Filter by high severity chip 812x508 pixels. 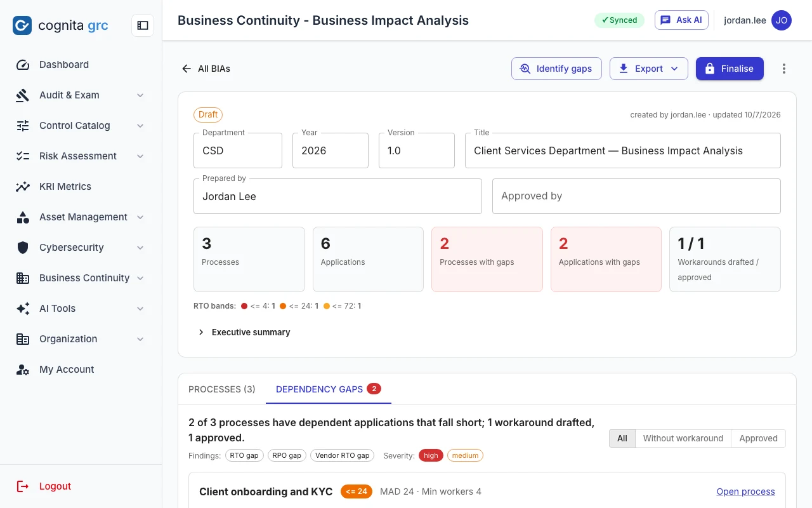click(x=431, y=455)
